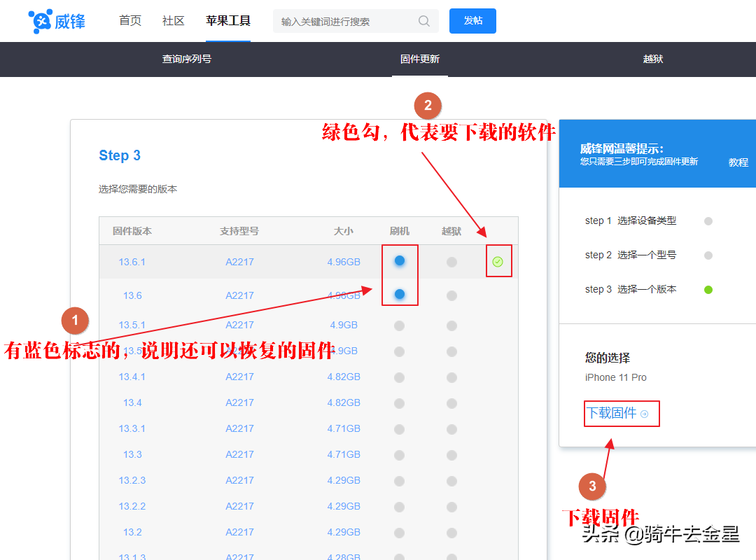This screenshot has width=756, height=560.
Task: Open the 社区 menu item
Action: pyautogui.click(x=173, y=20)
